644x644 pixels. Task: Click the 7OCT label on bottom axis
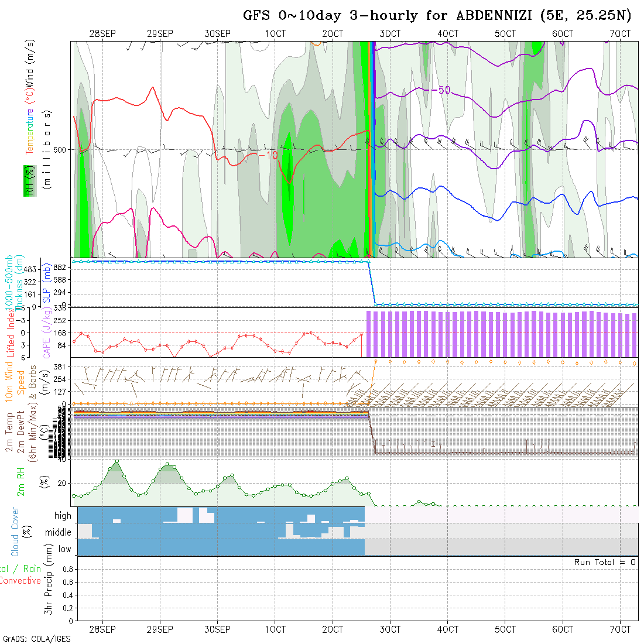click(619, 629)
